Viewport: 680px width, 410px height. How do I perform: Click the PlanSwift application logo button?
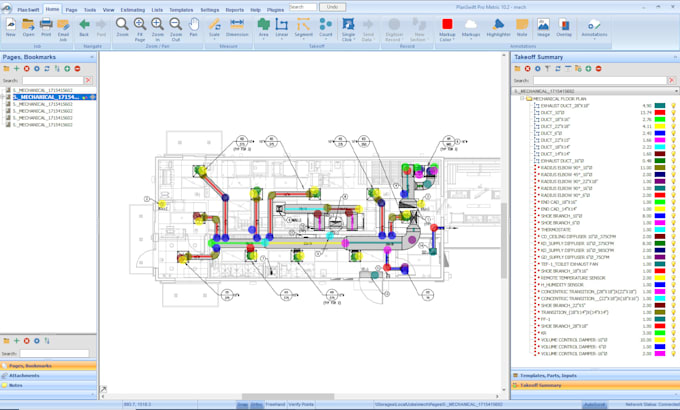pos(6,8)
